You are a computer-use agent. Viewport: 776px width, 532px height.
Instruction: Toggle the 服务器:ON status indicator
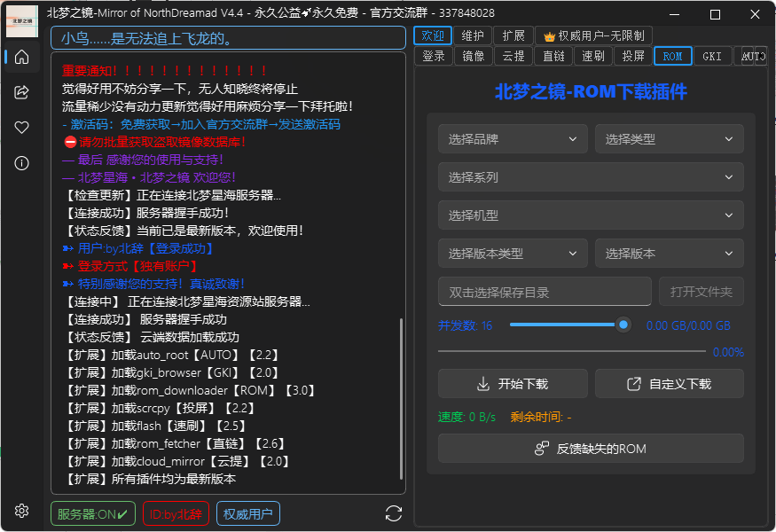[92, 512]
